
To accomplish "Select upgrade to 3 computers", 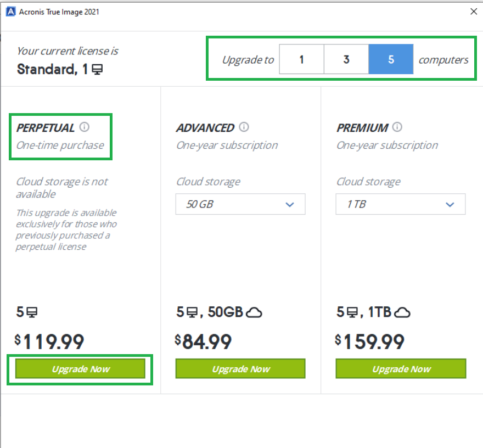I will coord(346,59).
